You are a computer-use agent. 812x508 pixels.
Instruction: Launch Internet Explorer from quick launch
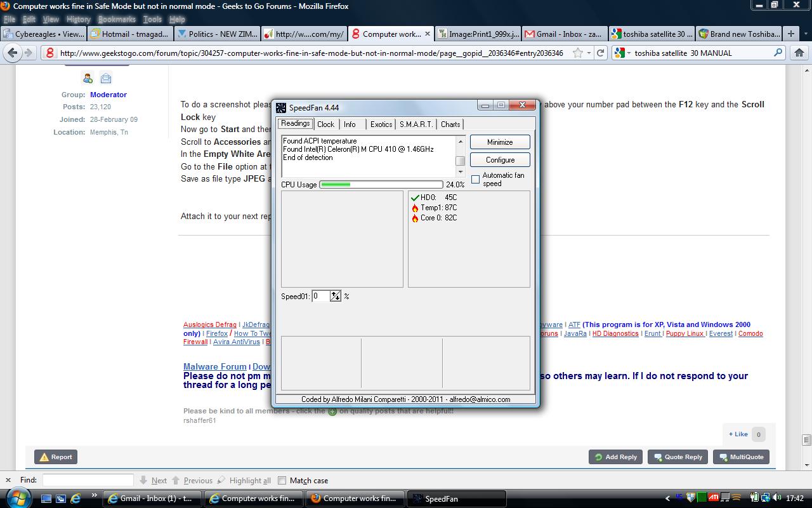tap(75, 498)
